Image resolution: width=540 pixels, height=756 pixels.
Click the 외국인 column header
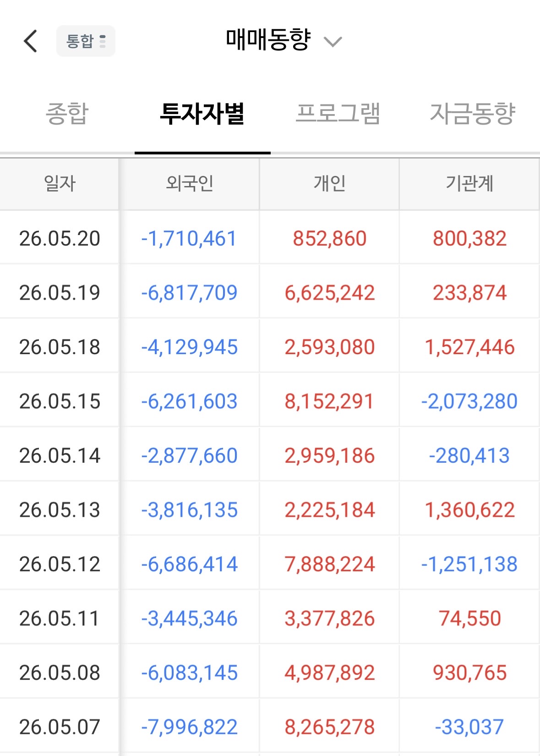[190, 184]
